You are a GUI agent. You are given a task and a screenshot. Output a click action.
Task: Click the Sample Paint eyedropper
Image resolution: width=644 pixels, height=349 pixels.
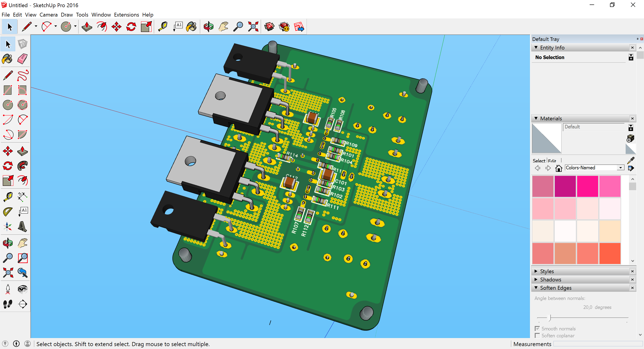[631, 160]
